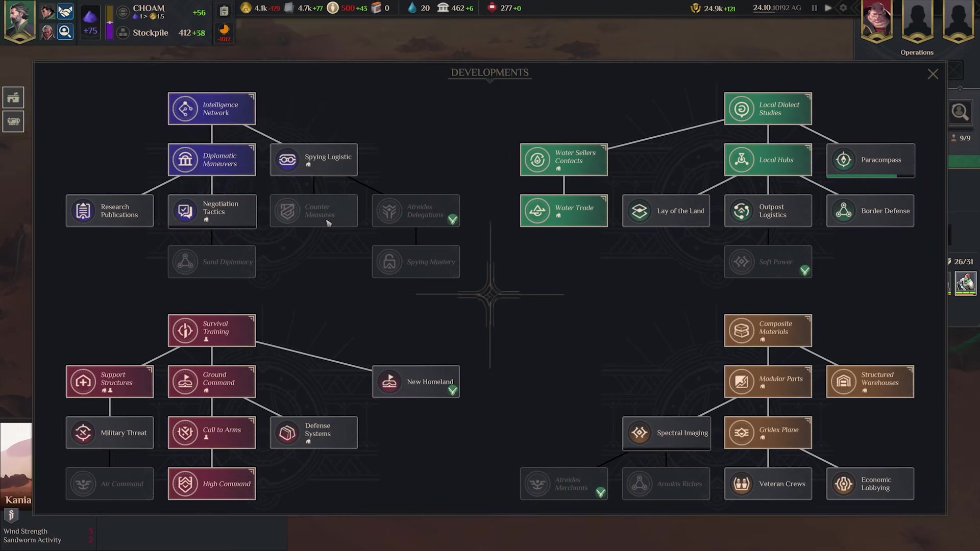
Task: Select the Water Trade development icon
Action: pyautogui.click(x=537, y=210)
